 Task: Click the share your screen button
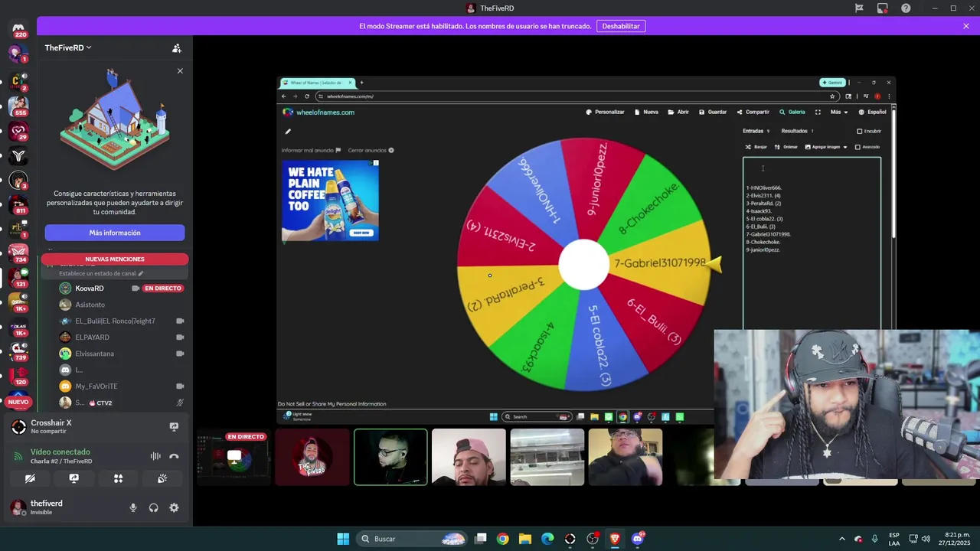coord(74,478)
